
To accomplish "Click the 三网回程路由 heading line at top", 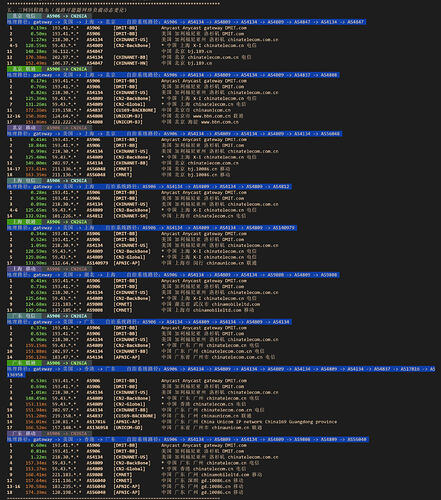I will point(67,10).
